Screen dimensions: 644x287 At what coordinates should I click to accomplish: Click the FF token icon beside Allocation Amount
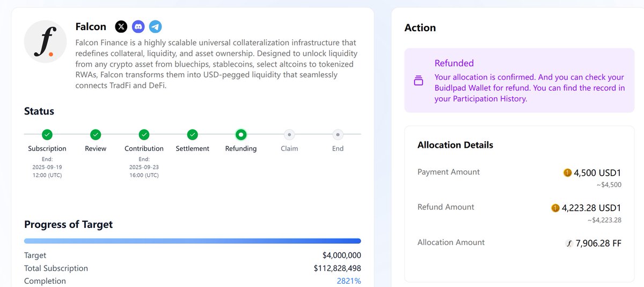[569, 243]
